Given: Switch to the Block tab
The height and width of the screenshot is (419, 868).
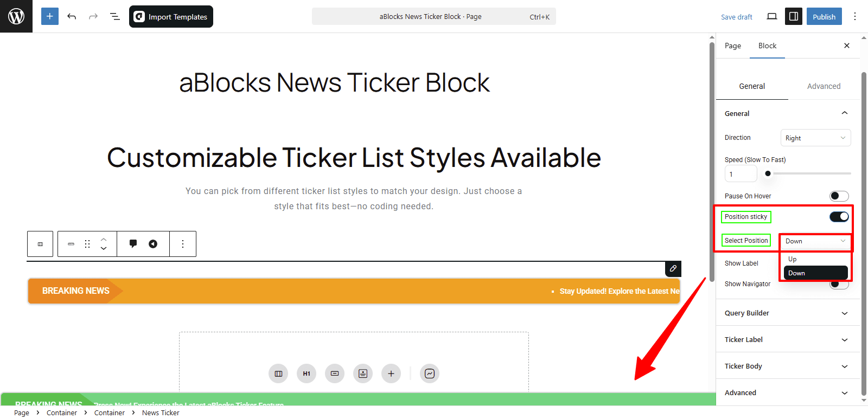Looking at the screenshot, I should pyautogui.click(x=767, y=46).
